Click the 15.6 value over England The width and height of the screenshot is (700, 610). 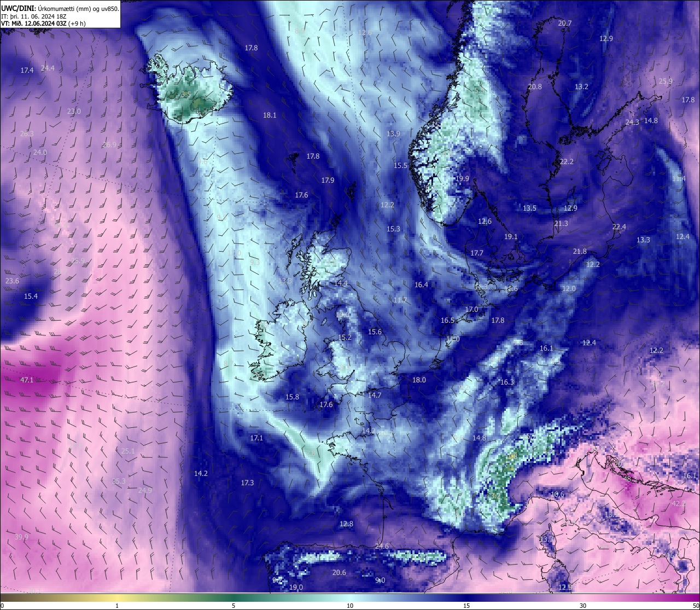point(375,332)
